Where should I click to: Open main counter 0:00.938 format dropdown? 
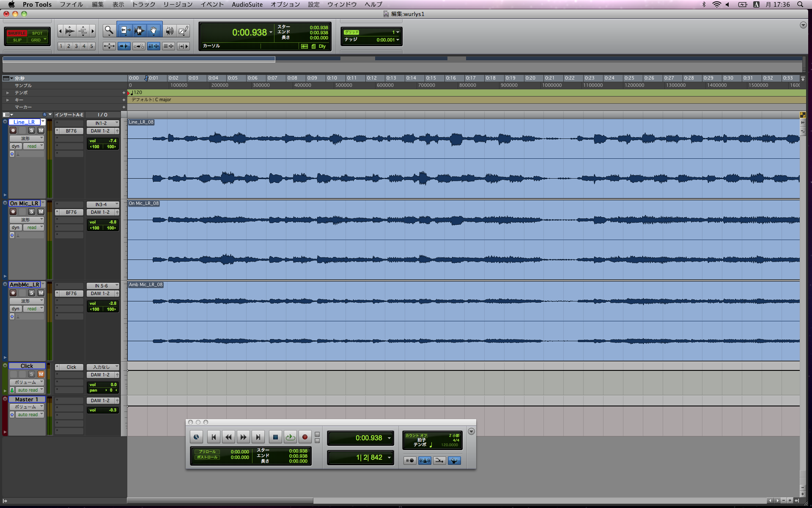(271, 33)
